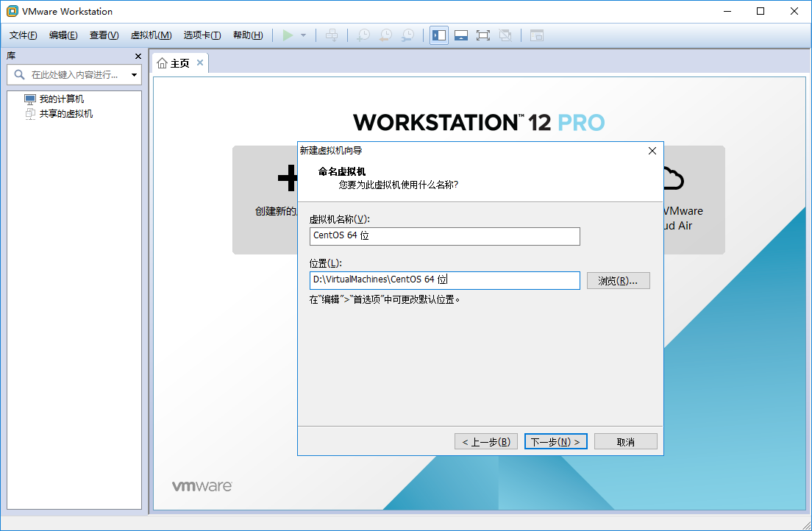This screenshot has width=812, height=531.
Task: Toggle the show library sidebar icon
Action: (x=439, y=35)
